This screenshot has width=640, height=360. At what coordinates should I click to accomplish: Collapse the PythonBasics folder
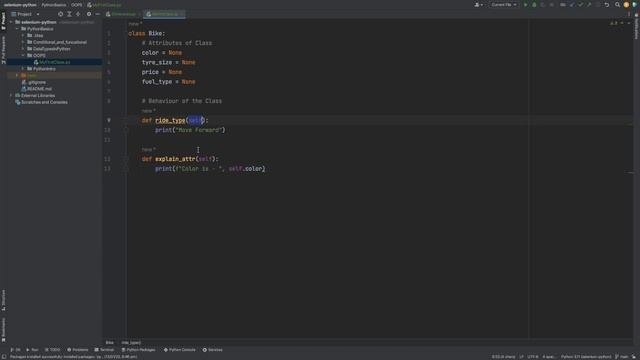coord(17,29)
